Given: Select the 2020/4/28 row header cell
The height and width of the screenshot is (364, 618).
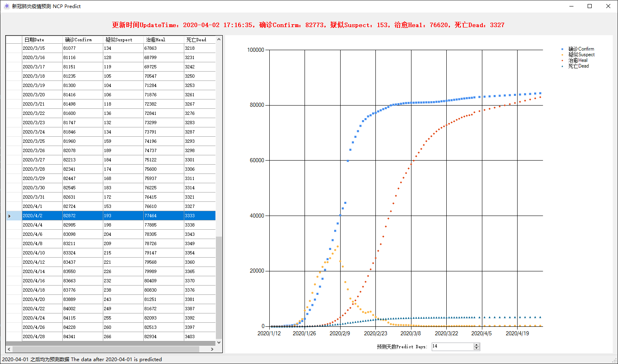Looking at the screenshot, I should point(14,336).
